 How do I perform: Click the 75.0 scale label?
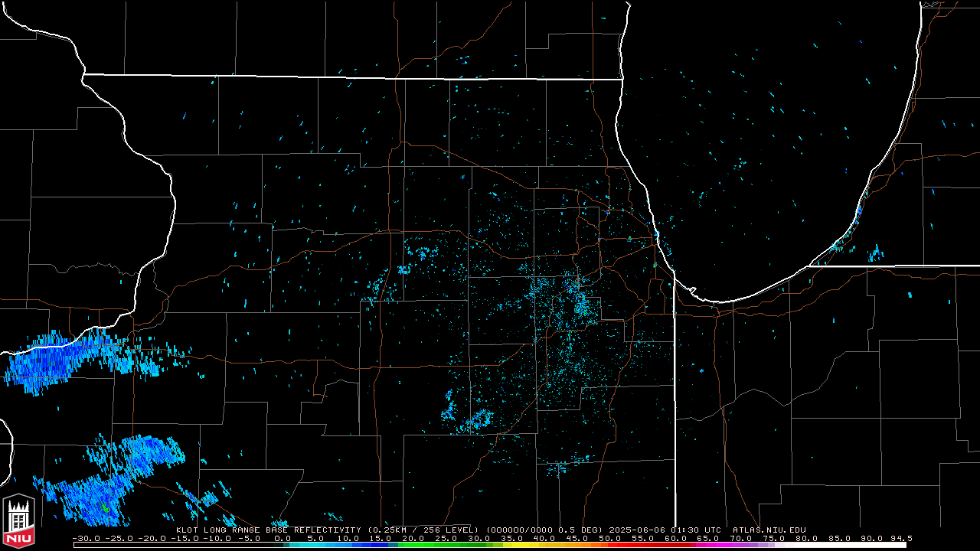coord(773,538)
